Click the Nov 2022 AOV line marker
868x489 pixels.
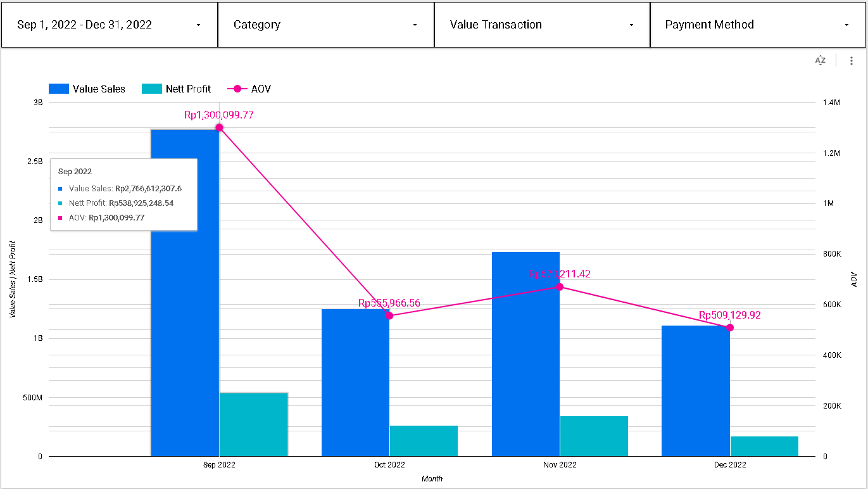point(560,287)
